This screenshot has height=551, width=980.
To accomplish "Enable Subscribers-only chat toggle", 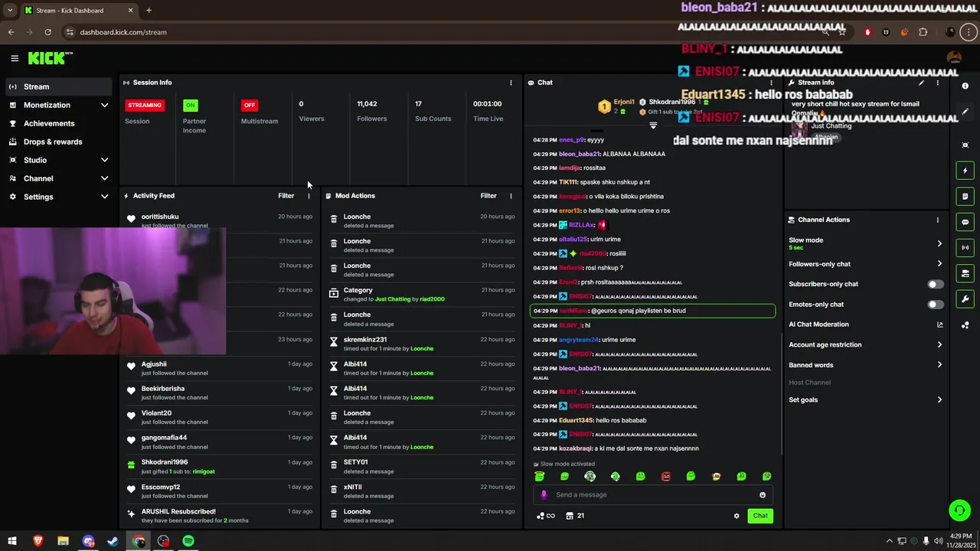I will click(936, 284).
